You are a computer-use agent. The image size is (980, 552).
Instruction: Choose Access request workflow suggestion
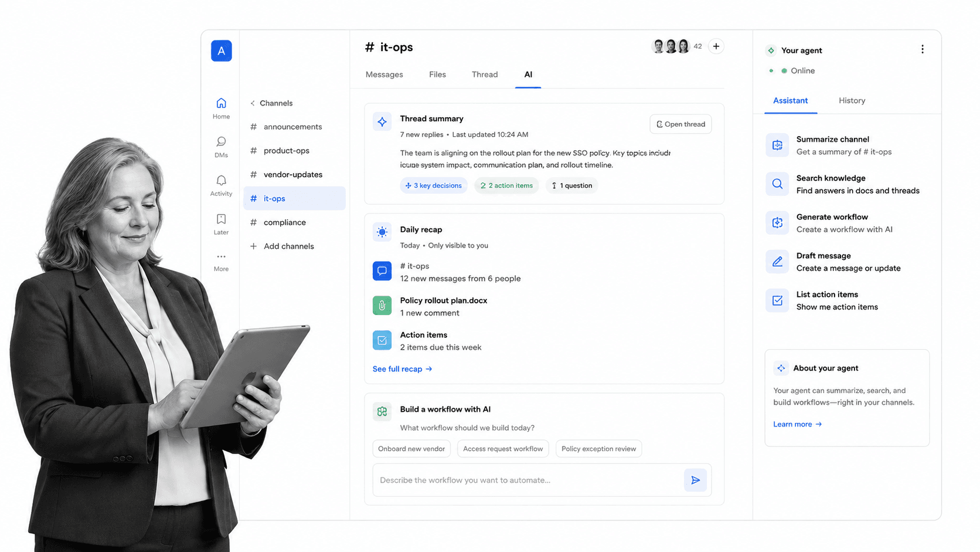(503, 449)
